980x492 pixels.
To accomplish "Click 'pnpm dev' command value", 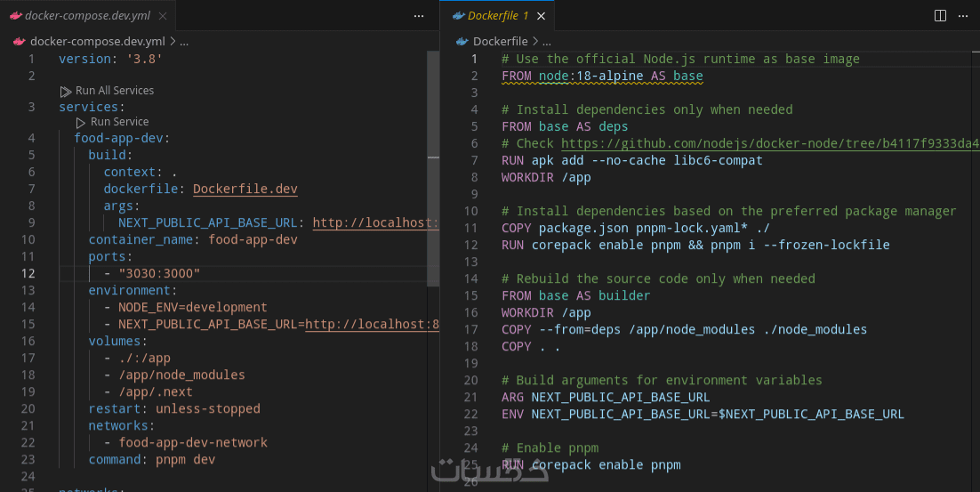I will click(x=185, y=459).
